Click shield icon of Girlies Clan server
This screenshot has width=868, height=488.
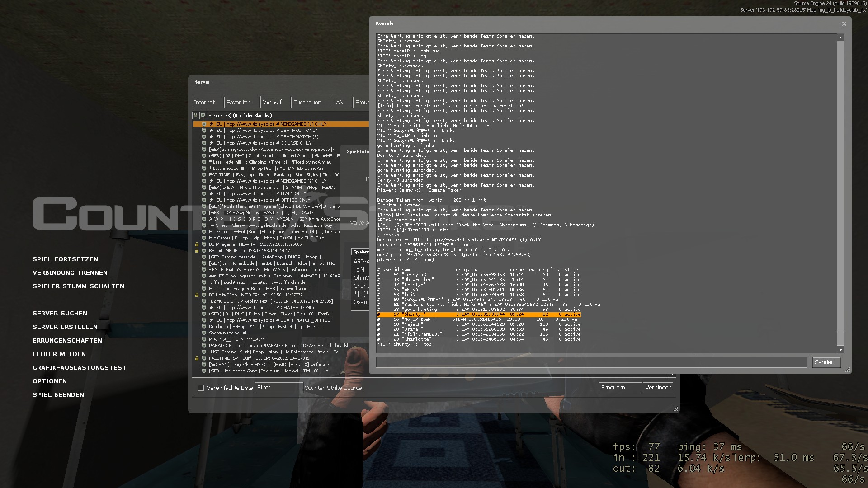[x=204, y=225]
